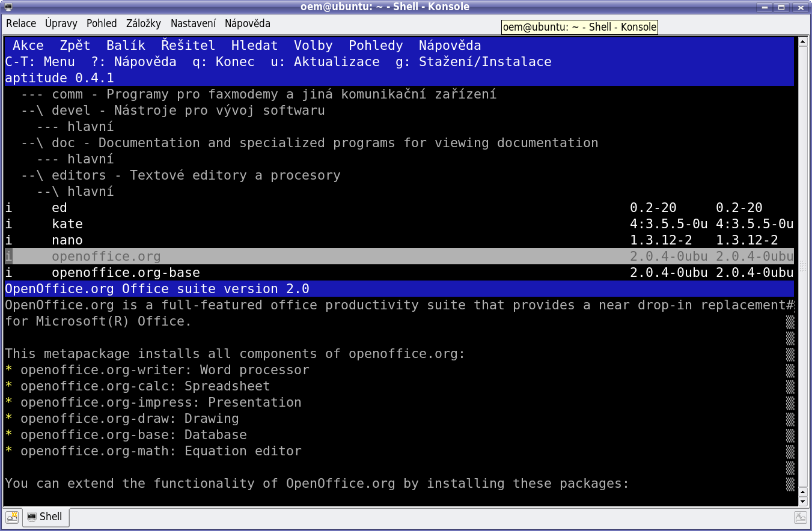
Task: Select the nano package row
Action: coord(399,240)
